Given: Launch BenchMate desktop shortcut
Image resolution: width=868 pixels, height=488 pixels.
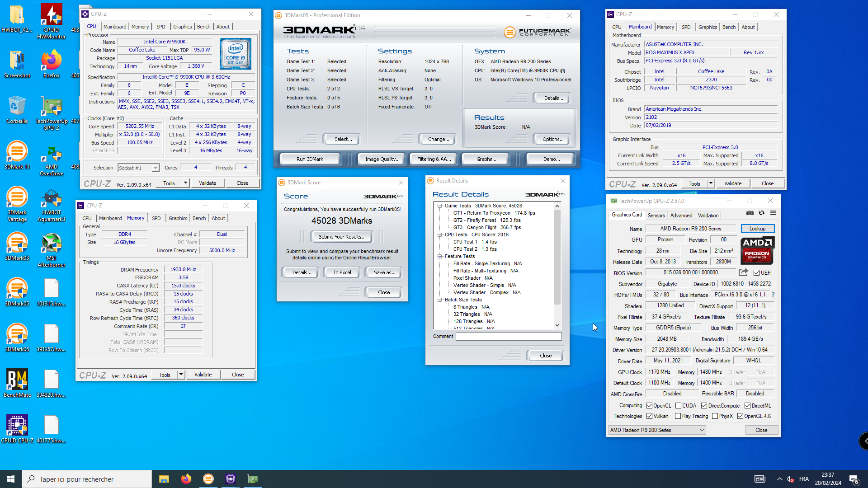Looking at the screenshot, I should coord(17,384).
